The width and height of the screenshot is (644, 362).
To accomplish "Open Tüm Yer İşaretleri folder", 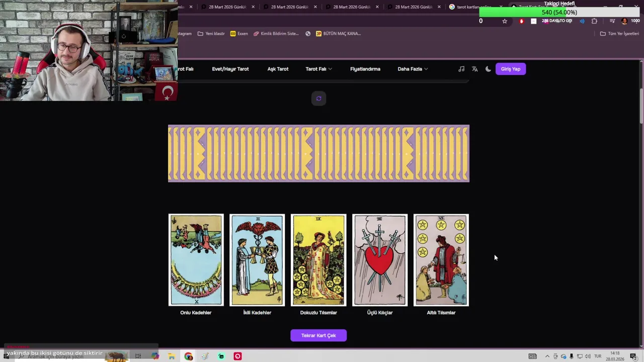I will point(619,34).
